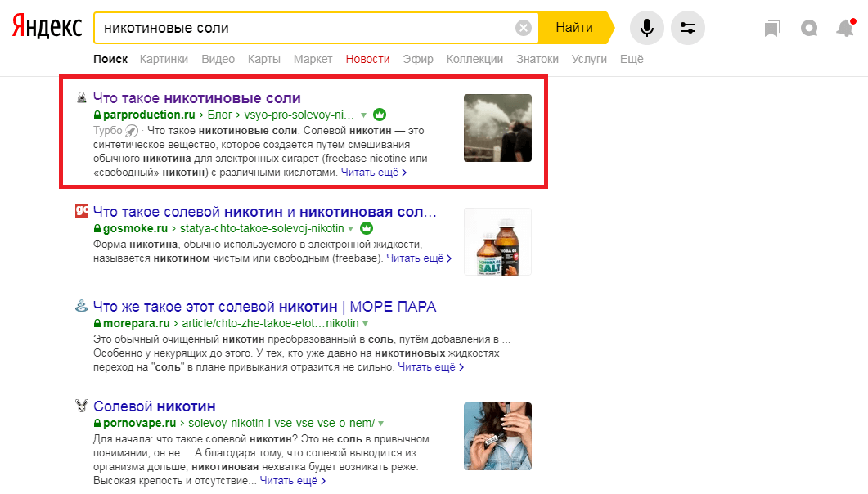Click the secure lock icon for morepara.ru
Screen dimensions: 868x494
(x=97, y=323)
